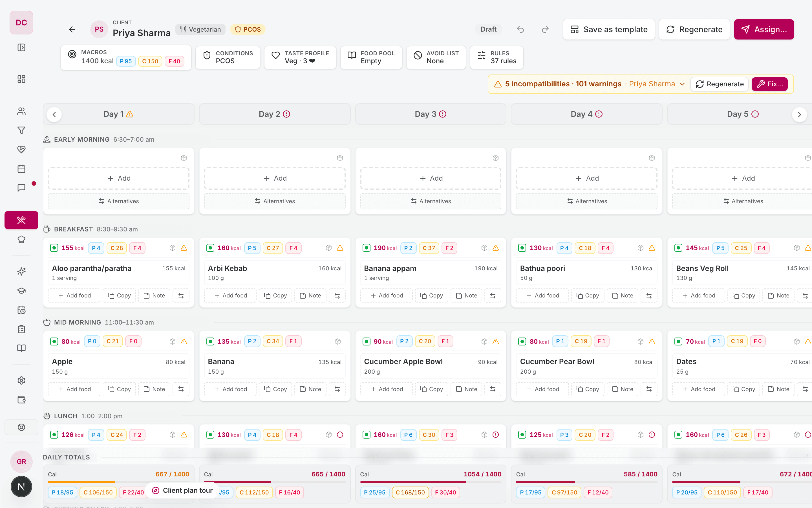Screen dimensions: 812x508
Task: Open the book icon in sidebar
Action: tap(21, 348)
